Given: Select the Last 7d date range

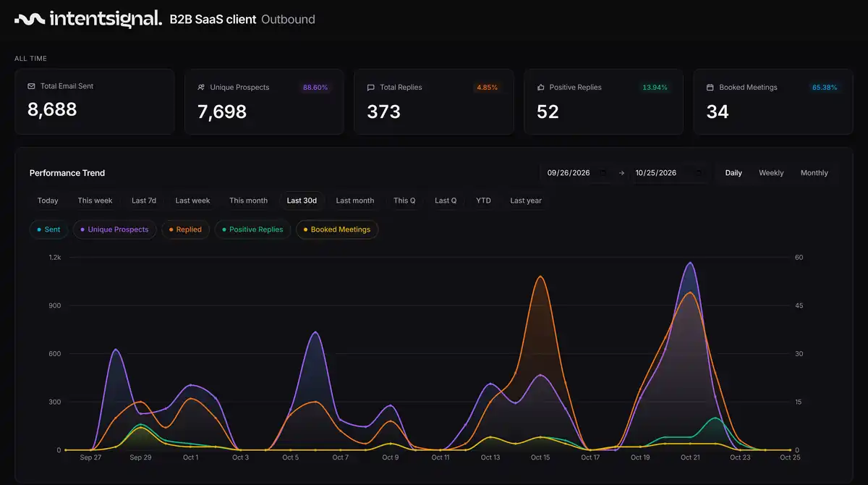Looking at the screenshot, I should [144, 201].
